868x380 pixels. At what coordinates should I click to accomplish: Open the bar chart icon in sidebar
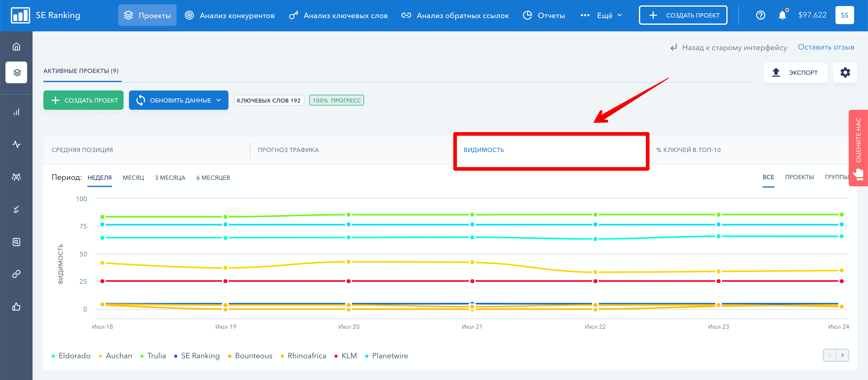[x=16, y=112]
